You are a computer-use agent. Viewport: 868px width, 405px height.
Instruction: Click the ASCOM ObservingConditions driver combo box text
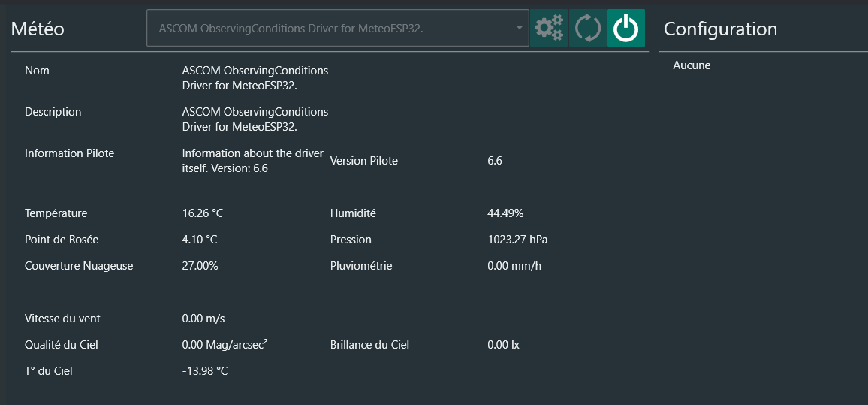click(x=297, y=29)
